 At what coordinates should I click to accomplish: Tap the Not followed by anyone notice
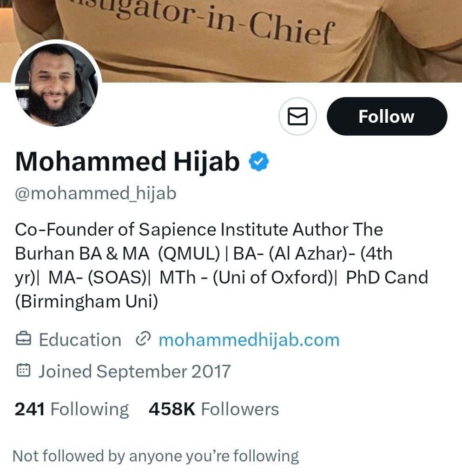pyautogui.click(x=156, y=456)
